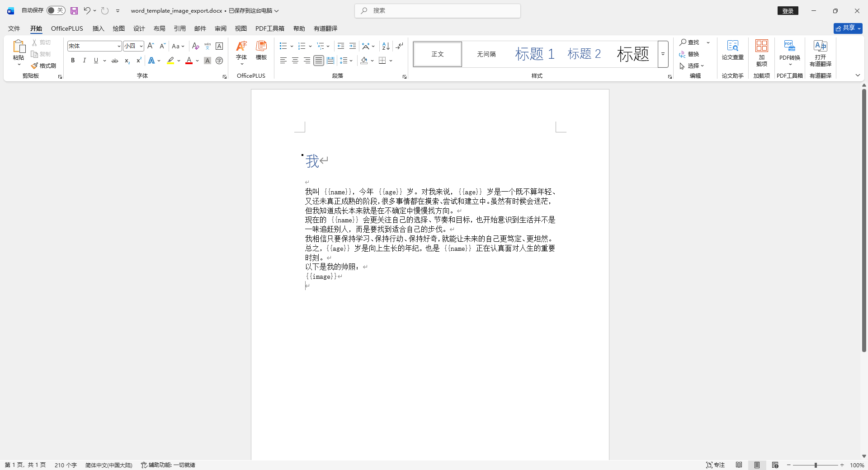Toggle the AutoSave (自动保存) switch
The image size is (868, 470).
click(x=56, y=10)
